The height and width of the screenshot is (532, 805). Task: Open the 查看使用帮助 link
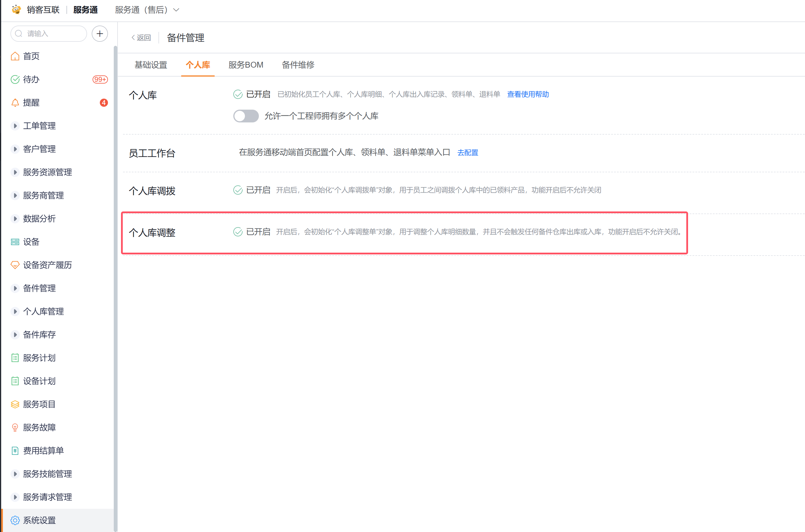[528, 94]
